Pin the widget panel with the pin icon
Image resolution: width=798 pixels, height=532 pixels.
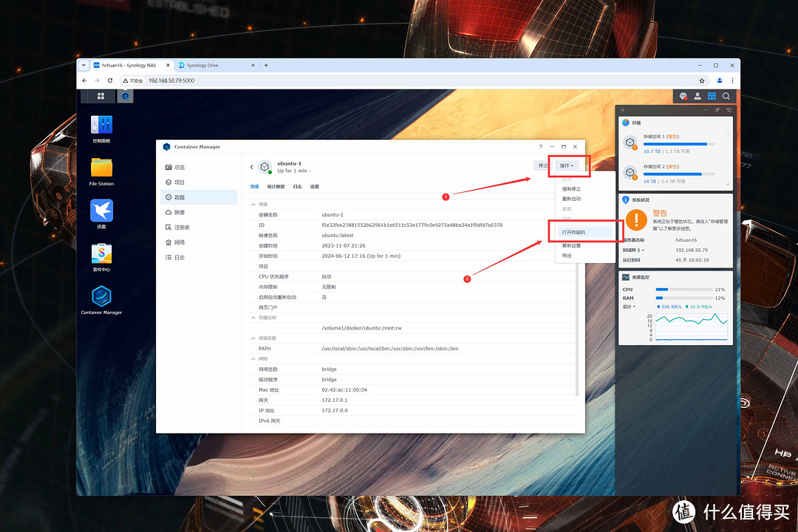(716, 110)
